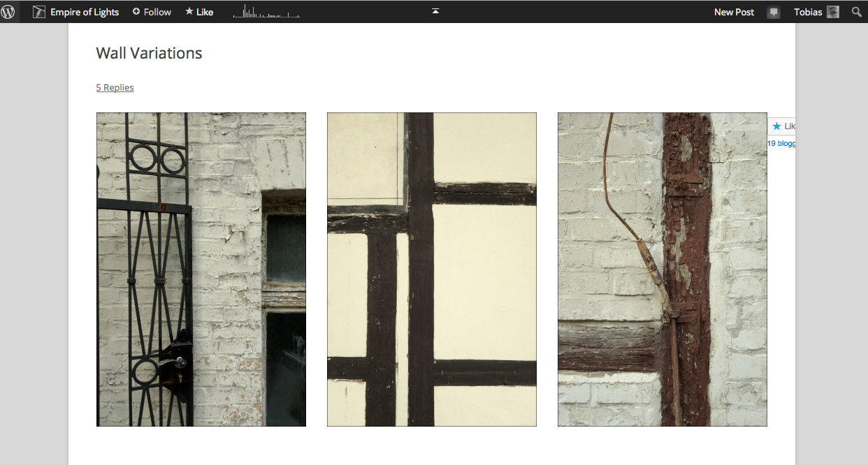Open the iron gate wall photo

(x=201, y=270)
